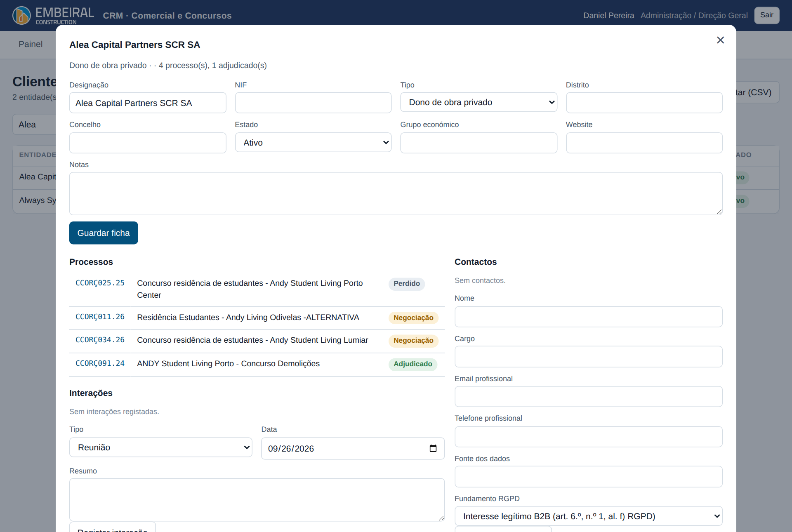
Task: Click the interaction Data date field
Action: [x=353, y=448]
